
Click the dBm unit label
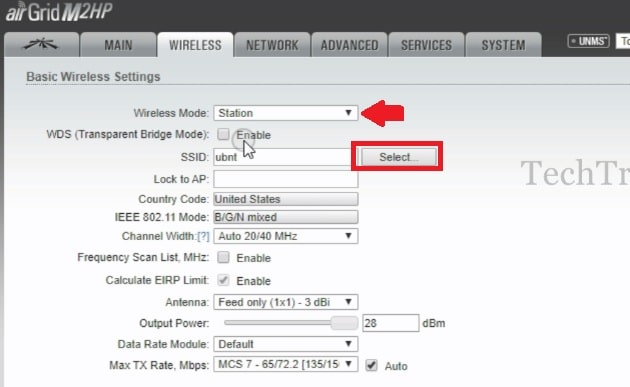pyautogui.click(x=434, y=323)
